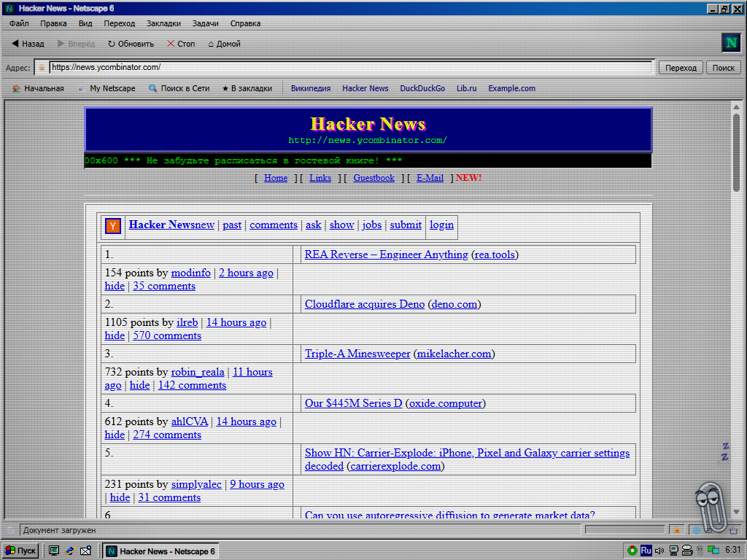747x560 pixels.
Task: Click the orange Y Combinator logo
Action: point(113,226)
